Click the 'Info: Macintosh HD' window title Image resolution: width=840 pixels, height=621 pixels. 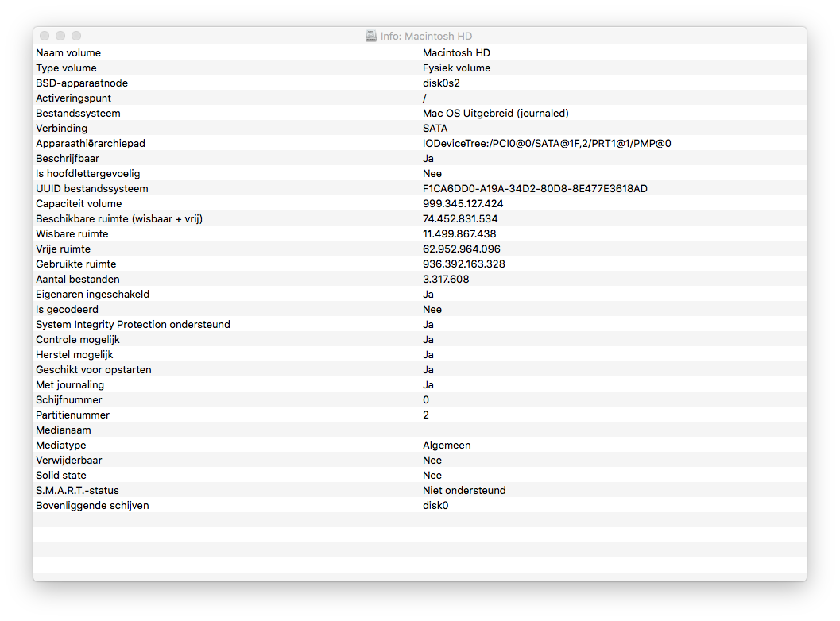pyautogui.click(x=427, y=36)
